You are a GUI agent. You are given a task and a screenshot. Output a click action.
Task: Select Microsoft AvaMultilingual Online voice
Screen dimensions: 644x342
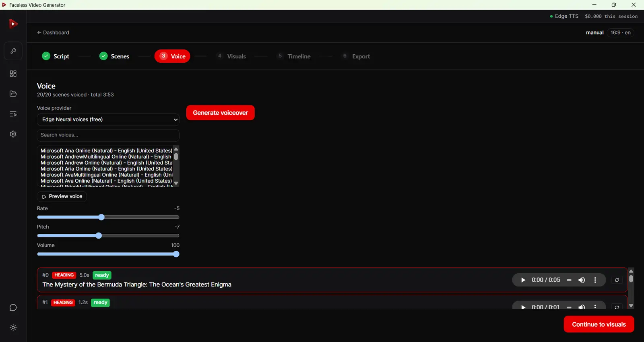coord(106,175)
